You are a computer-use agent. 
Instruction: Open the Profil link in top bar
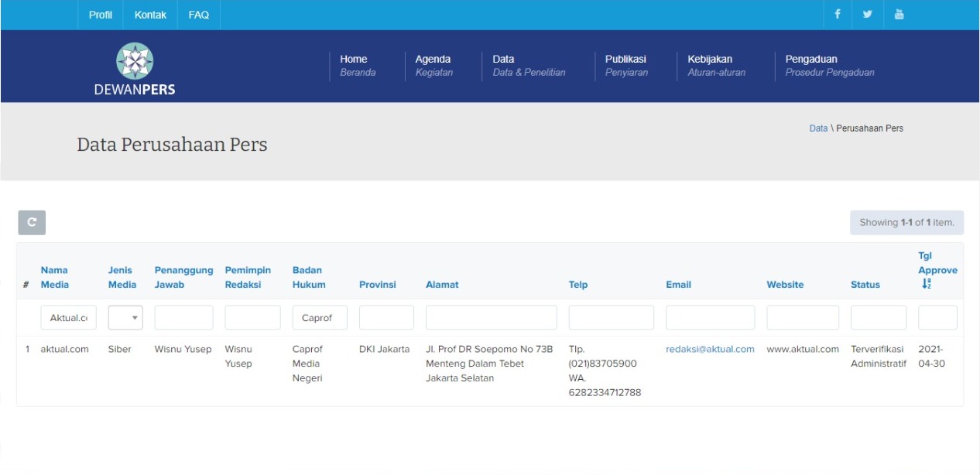click(x=100, y=15)
